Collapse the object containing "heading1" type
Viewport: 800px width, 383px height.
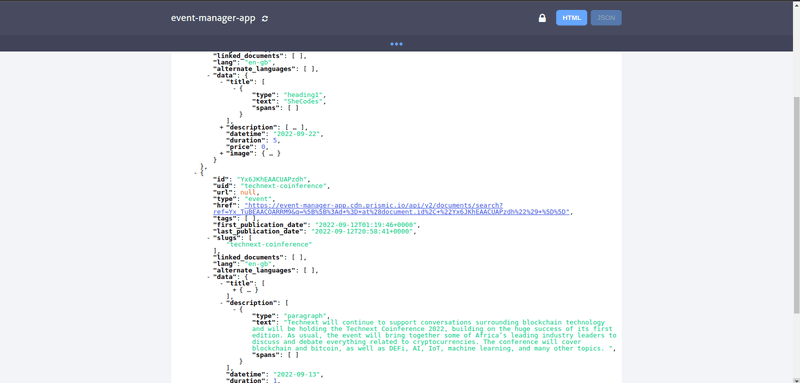tap(234, 88)
